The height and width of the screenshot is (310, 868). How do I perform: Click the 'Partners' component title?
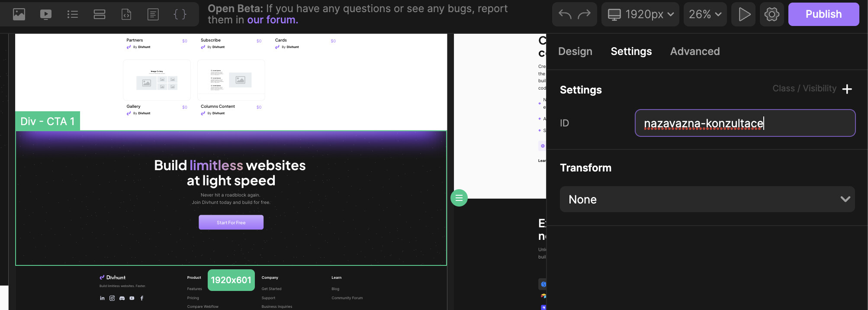click(x=135, y=40)
